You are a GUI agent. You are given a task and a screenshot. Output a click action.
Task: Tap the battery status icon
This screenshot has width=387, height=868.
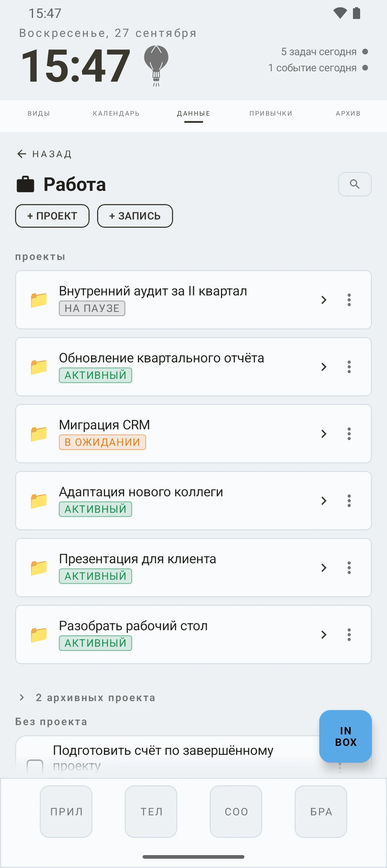click(x=357, y=13)
